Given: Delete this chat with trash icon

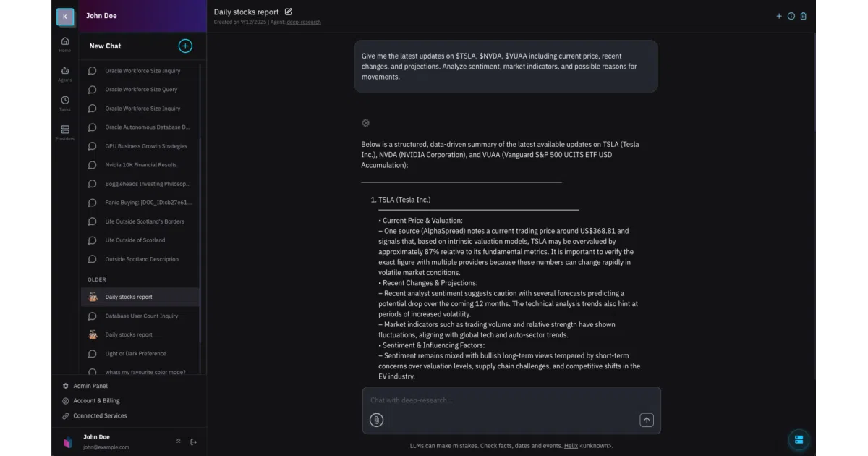Looking at the screenshot, I should click(x=803, y=16).
